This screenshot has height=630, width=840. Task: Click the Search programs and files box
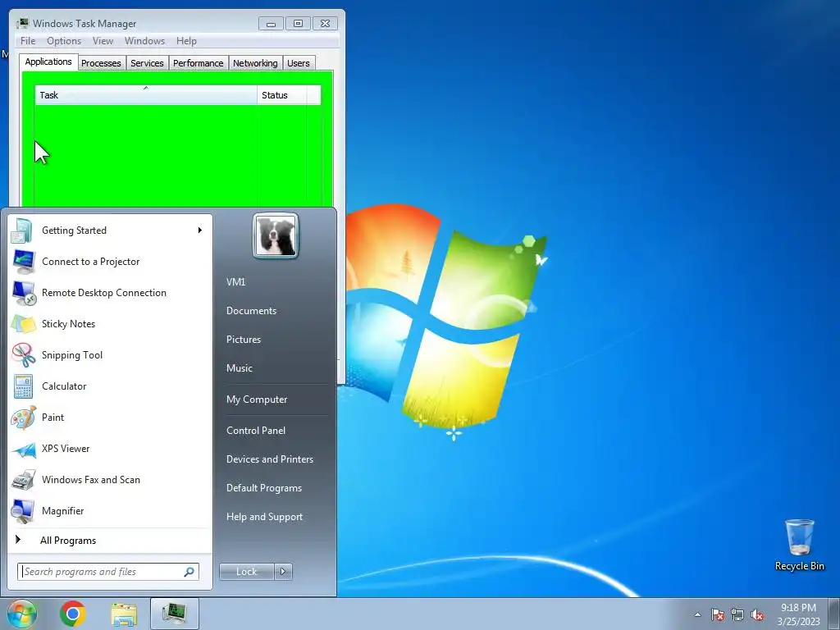click(108, 572)
